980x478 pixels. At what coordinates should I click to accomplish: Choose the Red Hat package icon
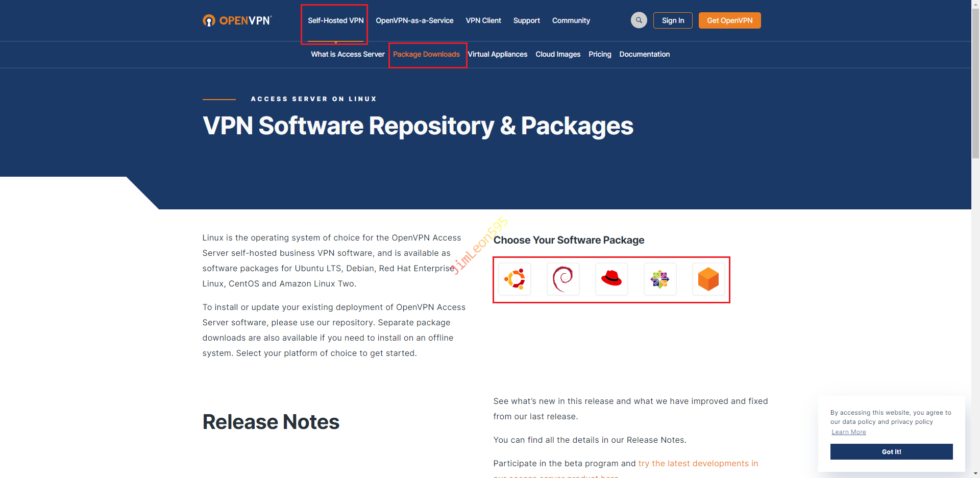click(611, 279)
